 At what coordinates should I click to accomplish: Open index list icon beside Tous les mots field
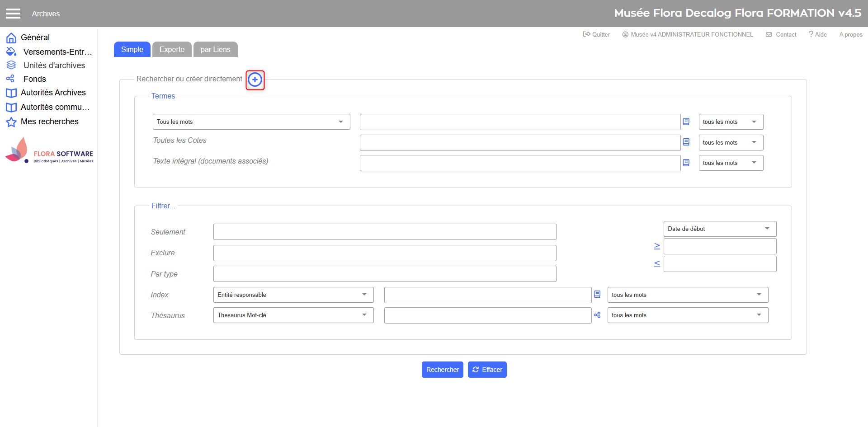pos(686,122)
